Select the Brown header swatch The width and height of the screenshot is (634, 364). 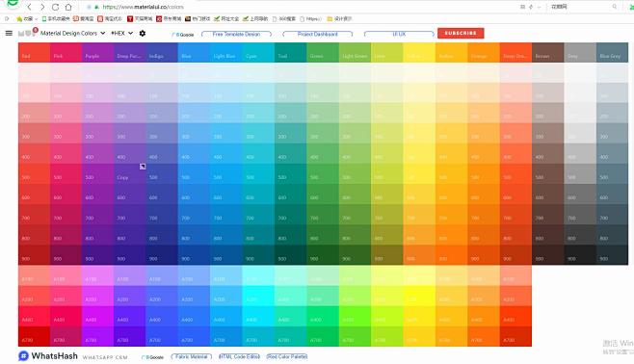coord(548,53)
